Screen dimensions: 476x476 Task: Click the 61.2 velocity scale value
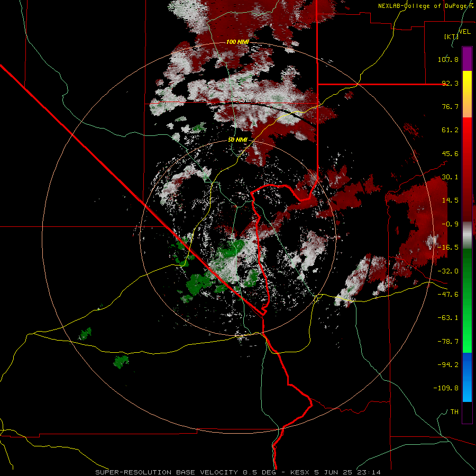tap(450, 130)
